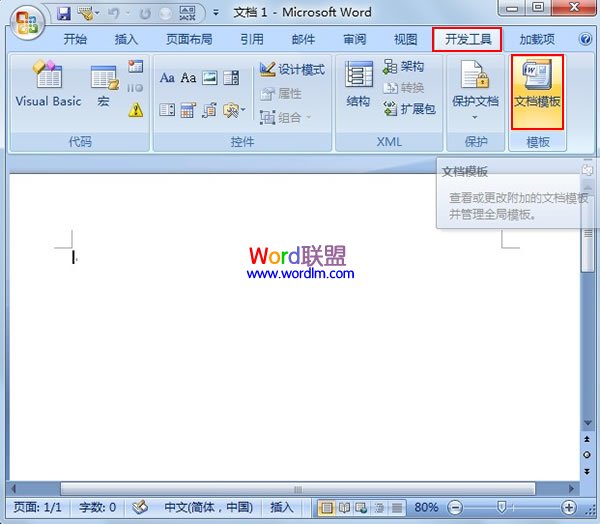The image size is (600, 524).
Task: Switch to the 开始 tab
Action: pyautogui.click(x=75, y=39)
